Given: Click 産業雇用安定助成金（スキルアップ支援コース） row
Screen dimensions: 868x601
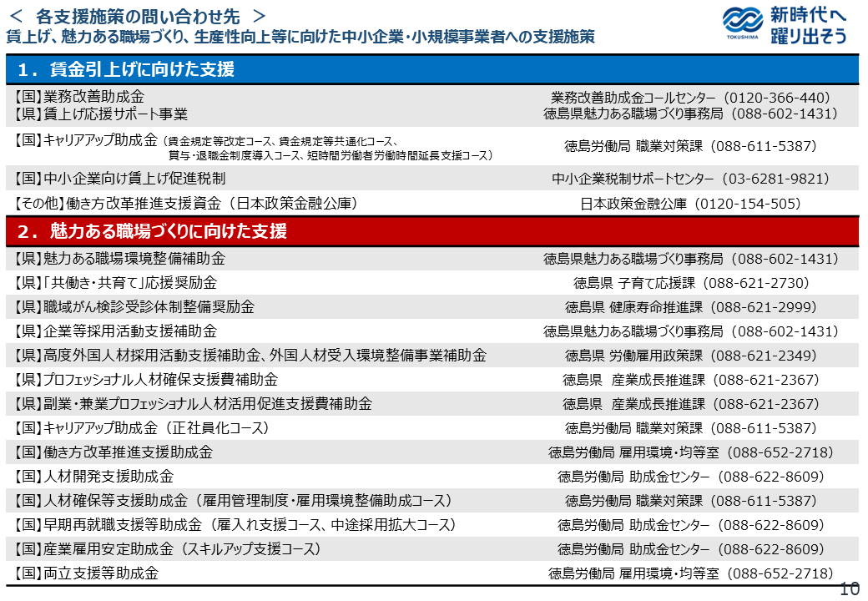Looking at the screenshot, I should [432, 549].
